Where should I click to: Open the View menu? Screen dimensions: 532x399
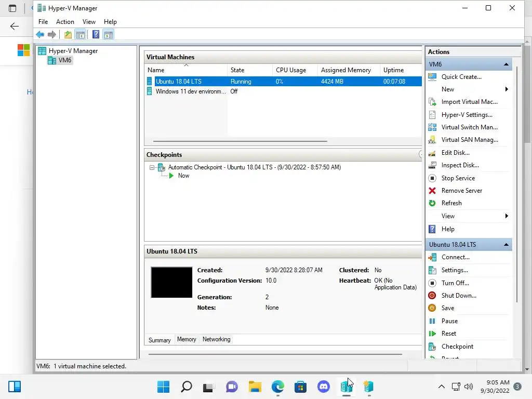point(89,22)
